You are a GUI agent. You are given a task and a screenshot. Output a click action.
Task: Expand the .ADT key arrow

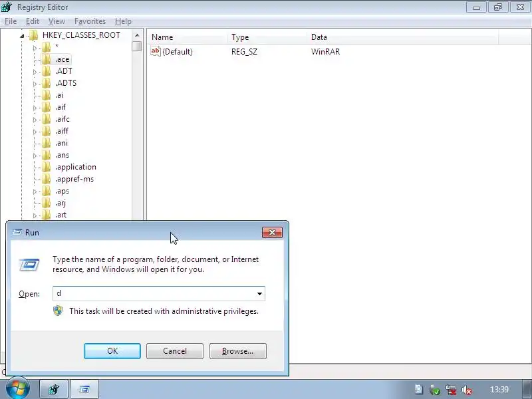(x=35, y=72)
